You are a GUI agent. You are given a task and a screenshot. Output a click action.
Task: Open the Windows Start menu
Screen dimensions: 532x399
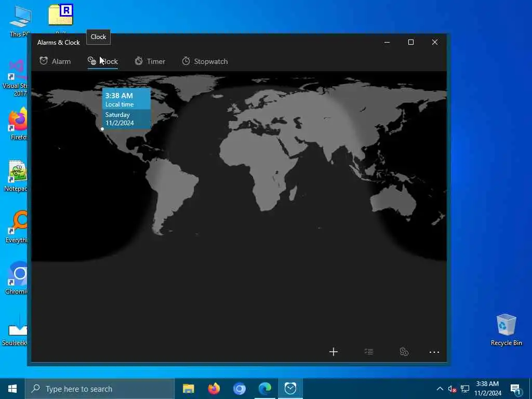pyautogui.click(x=12, y=389)
